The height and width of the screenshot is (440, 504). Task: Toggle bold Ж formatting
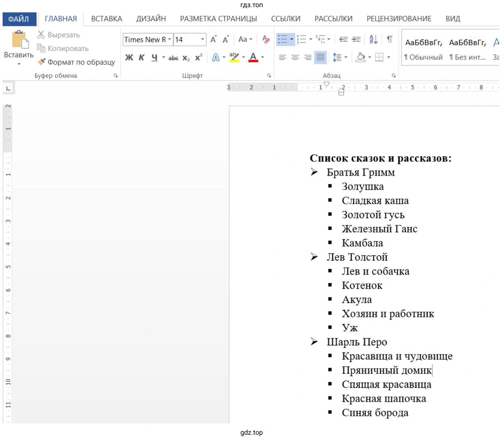coord(129,57)
